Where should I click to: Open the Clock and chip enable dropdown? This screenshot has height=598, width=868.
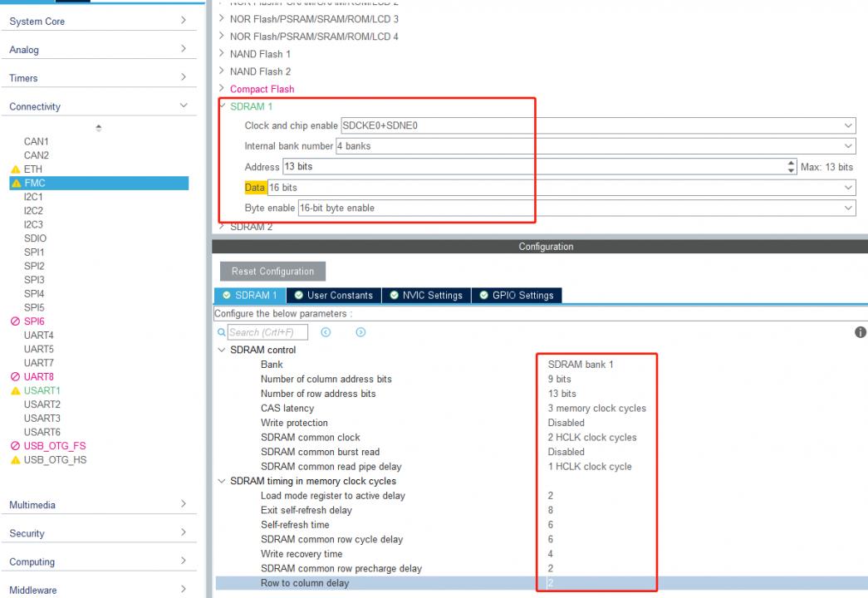pos(848,125)
